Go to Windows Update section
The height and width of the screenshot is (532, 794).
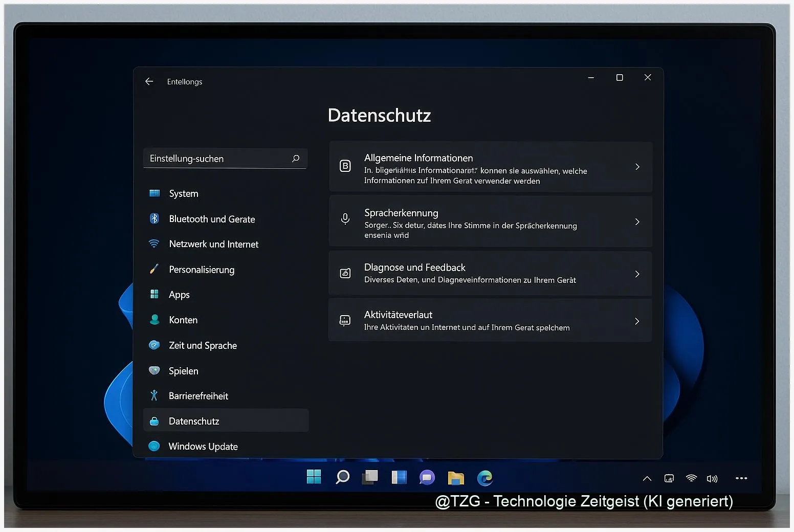[x=203, y=446]
